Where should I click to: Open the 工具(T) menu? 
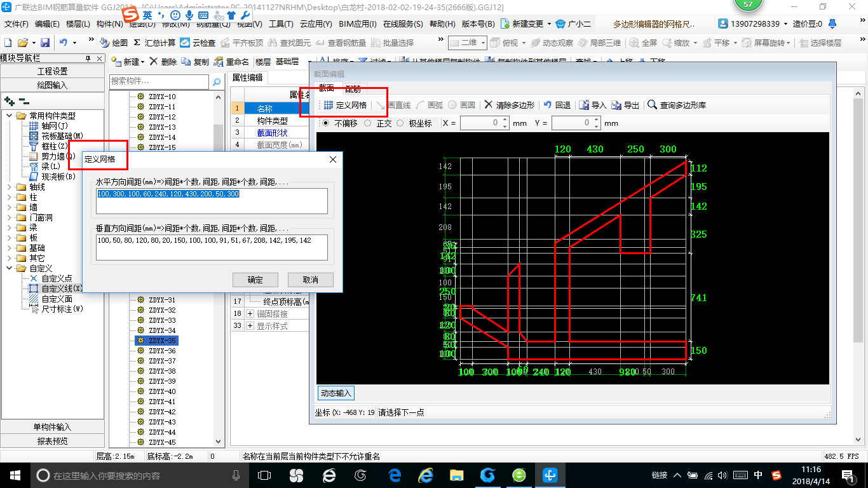tap(281, 24)
